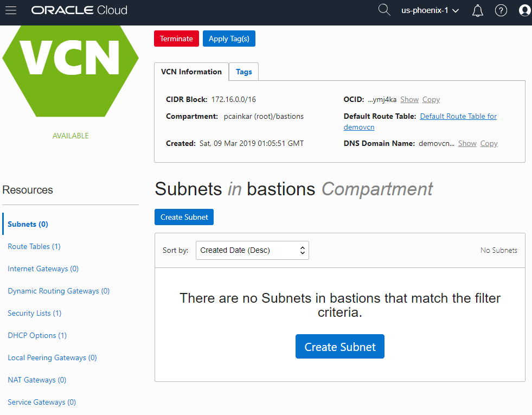The width and height of the screenshot is (532, 415).
Task: Open the user profile avatar
Action: click(525, 10)
